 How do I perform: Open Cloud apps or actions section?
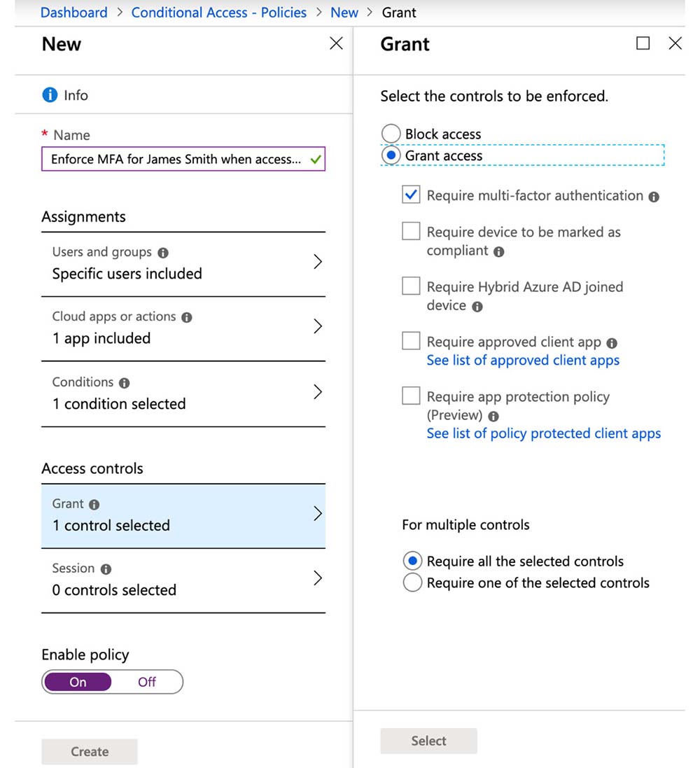[x=318, y=326]
